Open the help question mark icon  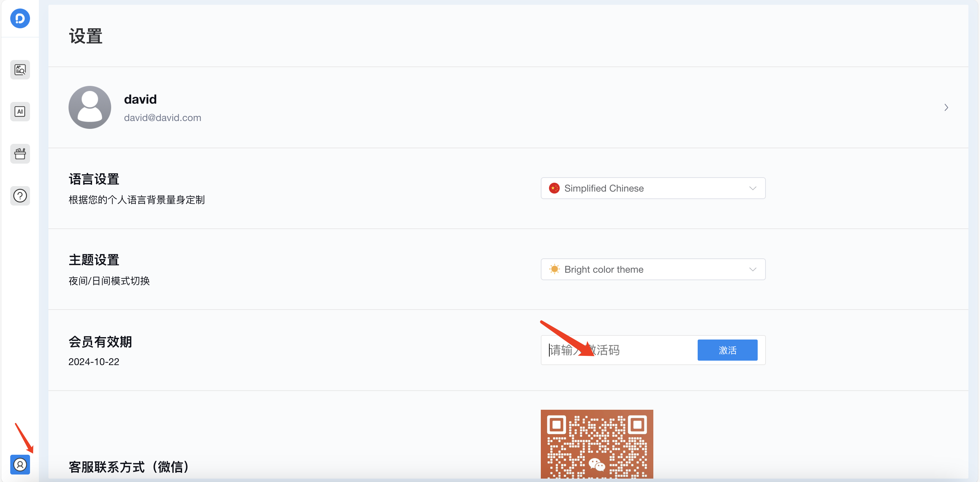(20, 196)
